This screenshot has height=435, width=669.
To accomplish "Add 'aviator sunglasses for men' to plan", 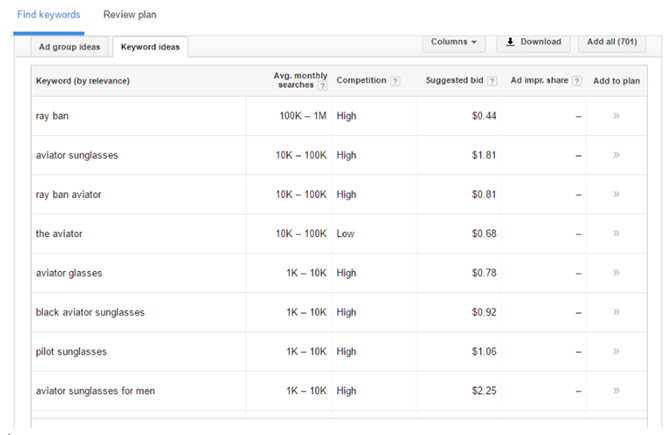I will (616, 390).
